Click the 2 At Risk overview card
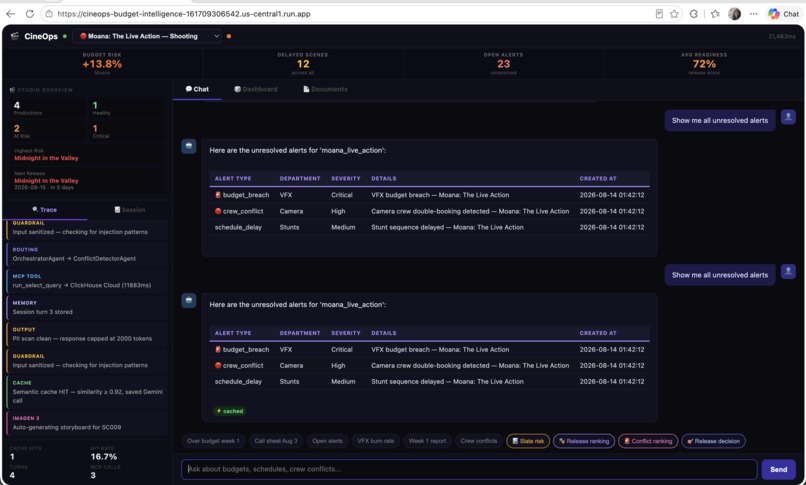This screenshot has height=485, width=806. [48, 131]
